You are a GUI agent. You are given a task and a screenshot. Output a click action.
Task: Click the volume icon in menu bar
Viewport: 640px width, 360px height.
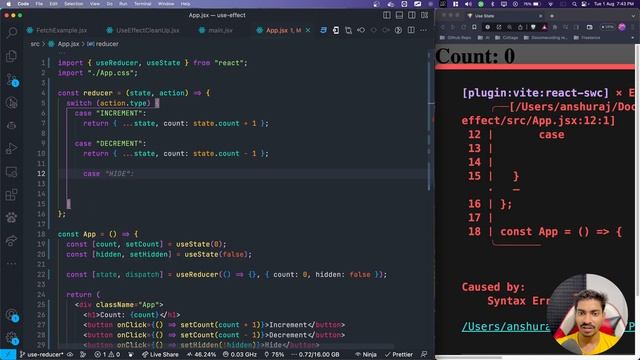[468, 4]
